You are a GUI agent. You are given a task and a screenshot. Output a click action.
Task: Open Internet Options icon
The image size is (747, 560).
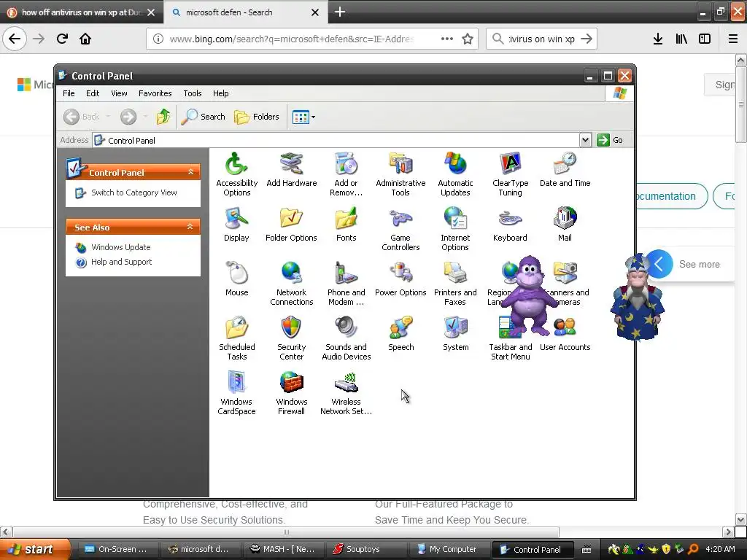tap(455, 229)
